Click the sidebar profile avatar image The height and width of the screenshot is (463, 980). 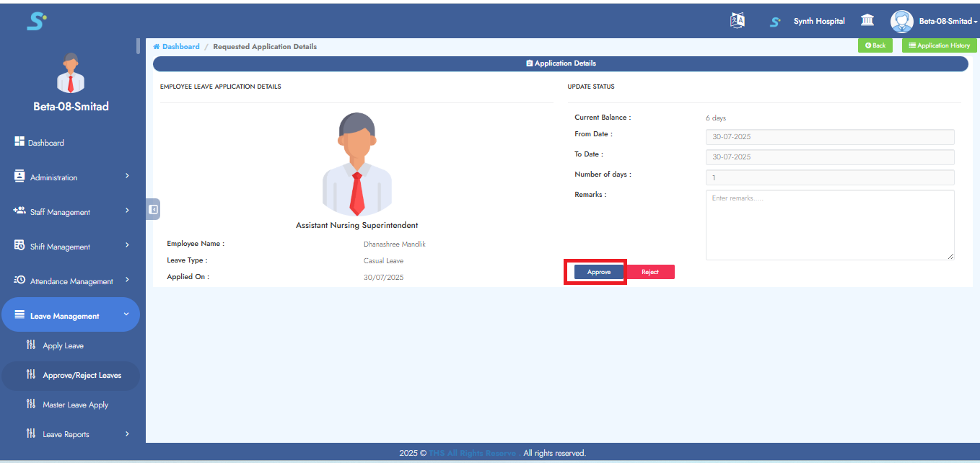pyautogui.click(x=70, y=74)
